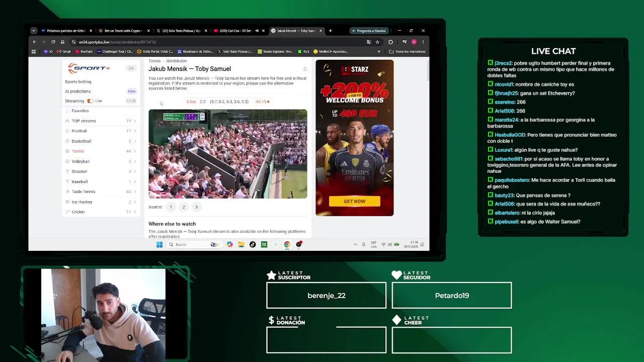The image size is (644, 362).
Task: Toggle the Streaming Live switch
Action: click(x=90, y=101)
